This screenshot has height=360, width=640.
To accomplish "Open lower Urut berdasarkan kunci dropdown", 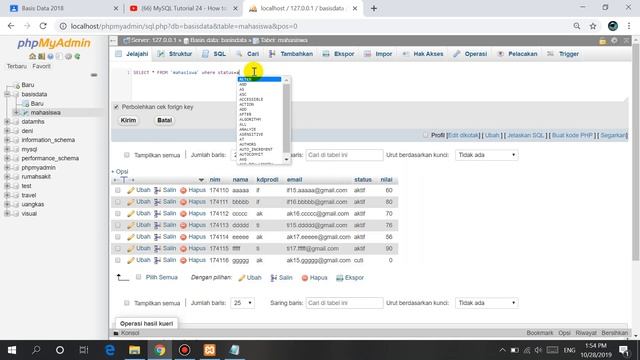I will 487,303.
